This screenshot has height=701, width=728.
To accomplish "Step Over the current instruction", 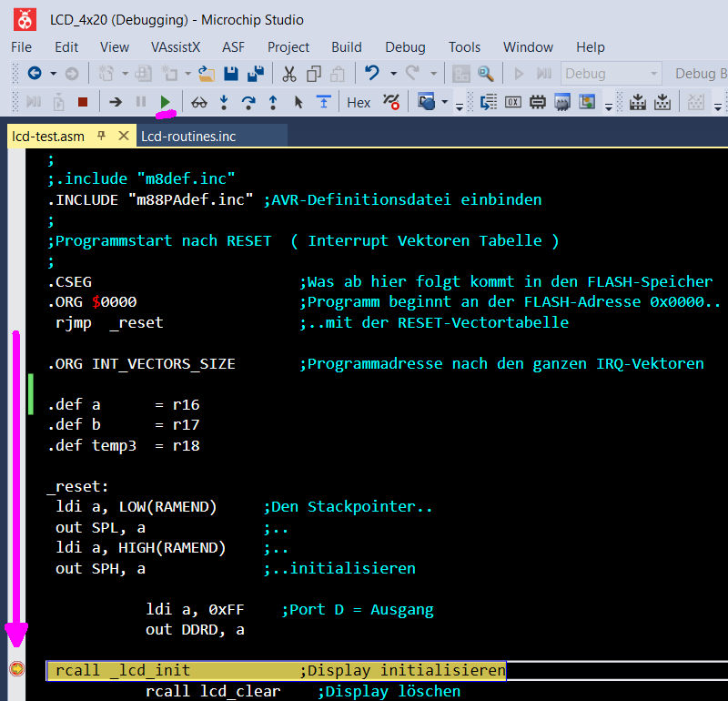I will [x=248, y=102].
